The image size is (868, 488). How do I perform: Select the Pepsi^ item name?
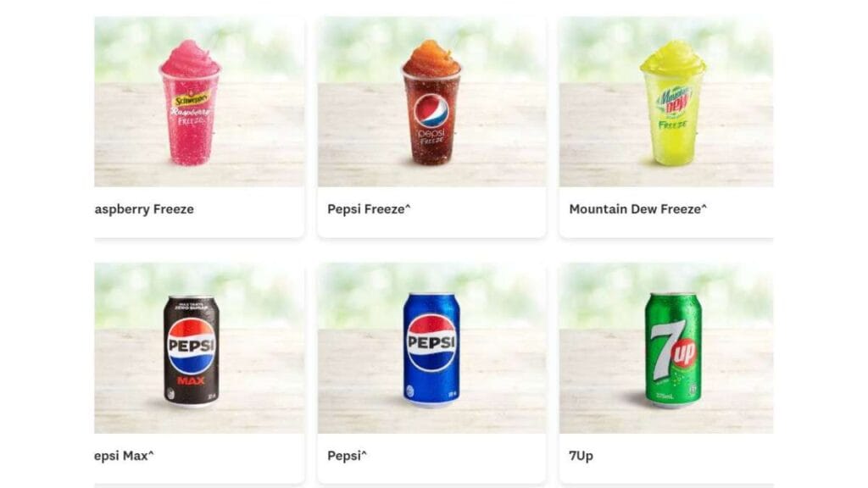(x=347, y=456)
